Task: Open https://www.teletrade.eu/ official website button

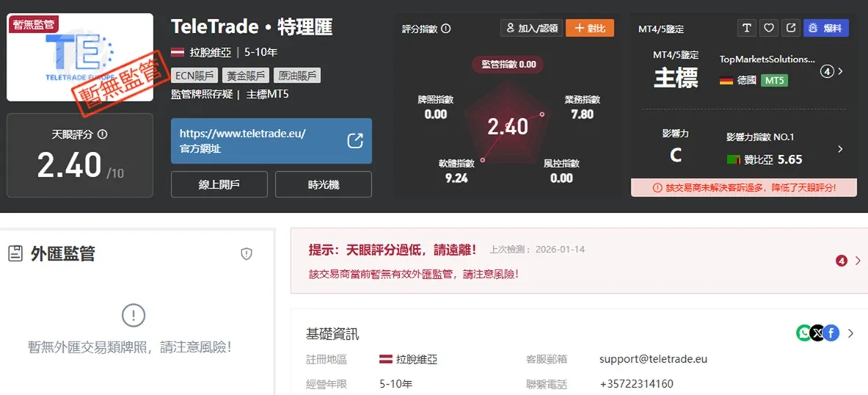Action: [x=271, y=141]
